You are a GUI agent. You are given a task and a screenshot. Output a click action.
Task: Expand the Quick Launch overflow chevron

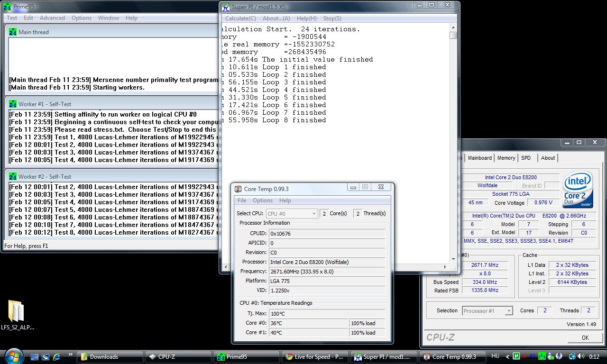(x=71, y=354)
